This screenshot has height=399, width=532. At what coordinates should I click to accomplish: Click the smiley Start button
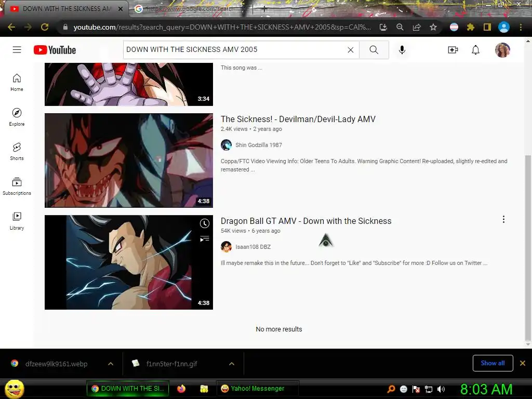[x=14, y=389]
